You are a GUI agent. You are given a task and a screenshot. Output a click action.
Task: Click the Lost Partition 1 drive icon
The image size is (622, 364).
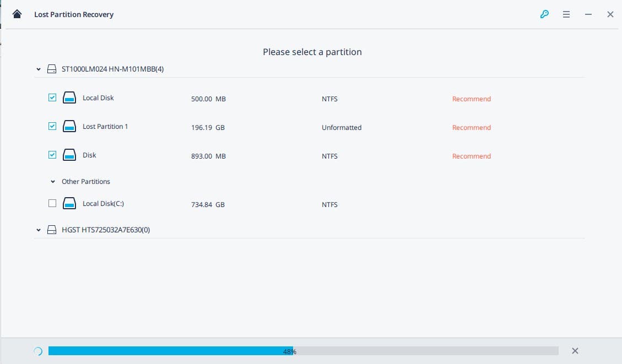[x=69, y=126]
